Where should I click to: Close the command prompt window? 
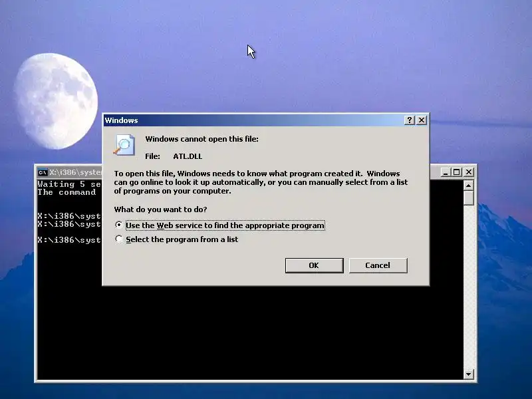[469, 172]
